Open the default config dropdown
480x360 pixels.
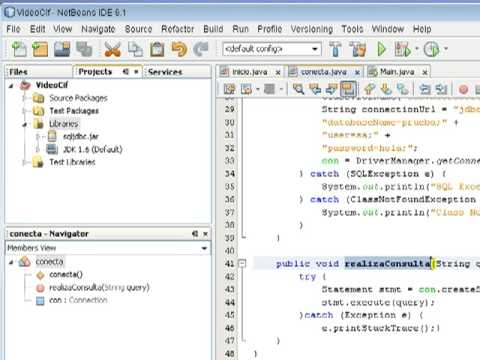314,49
